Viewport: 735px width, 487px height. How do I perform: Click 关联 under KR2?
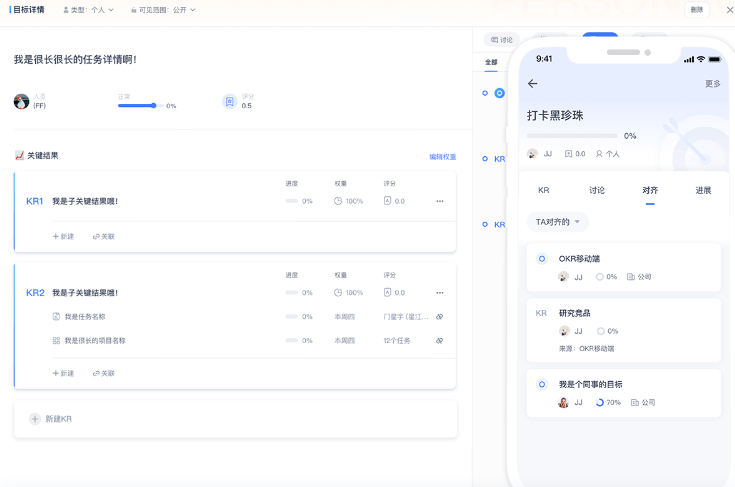coord(104,373)
